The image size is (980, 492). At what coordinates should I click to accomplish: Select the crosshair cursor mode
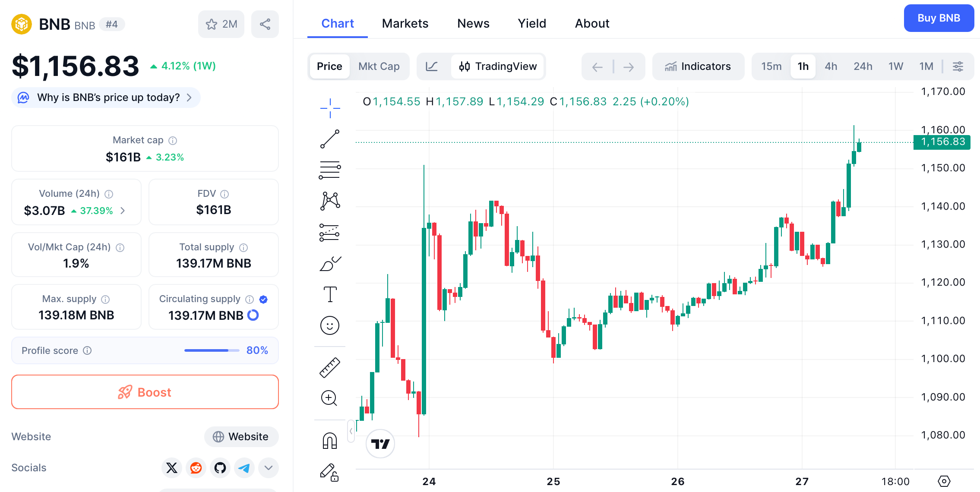(x=329, y=108)
